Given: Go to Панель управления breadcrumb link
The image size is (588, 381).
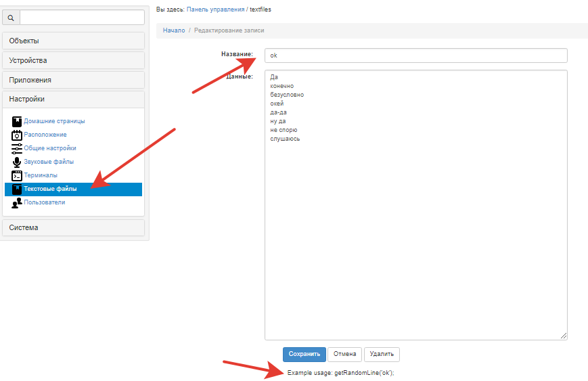Looking at the screenshot, I should click(216, 9).
